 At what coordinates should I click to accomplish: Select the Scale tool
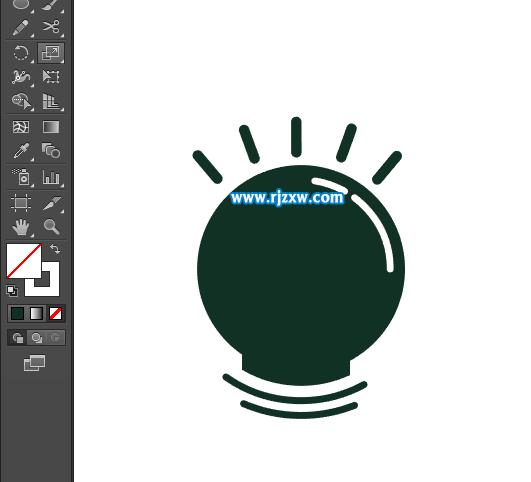pyautogui.click(x=51, y=53)
